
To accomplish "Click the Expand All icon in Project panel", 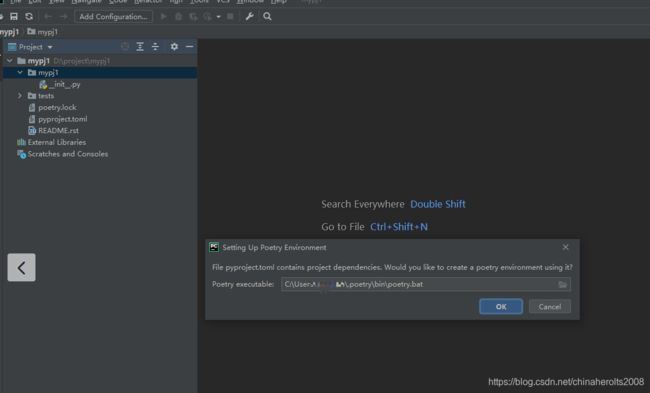I will pos(140,47).
